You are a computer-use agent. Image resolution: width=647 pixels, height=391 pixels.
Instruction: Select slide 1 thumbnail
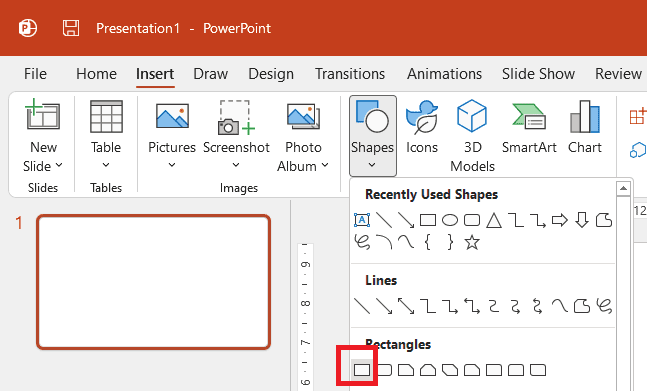(x=153, y=282)
